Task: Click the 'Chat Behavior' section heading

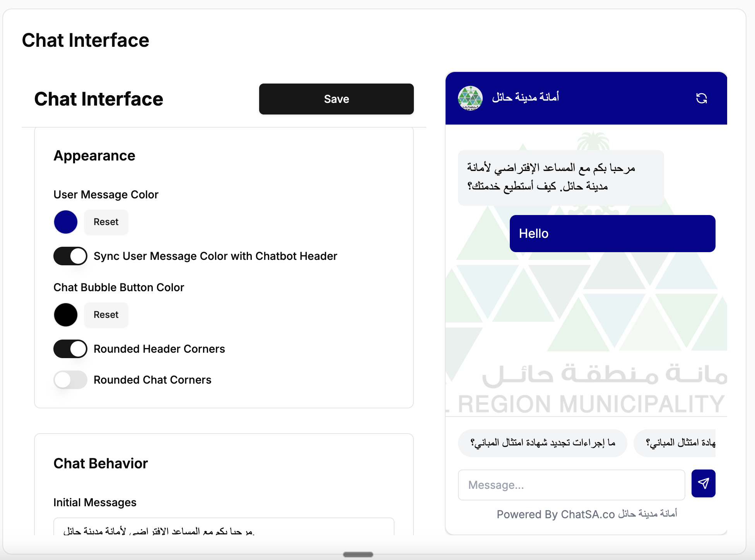Action: pyautogui.click(x=101, y=463)
